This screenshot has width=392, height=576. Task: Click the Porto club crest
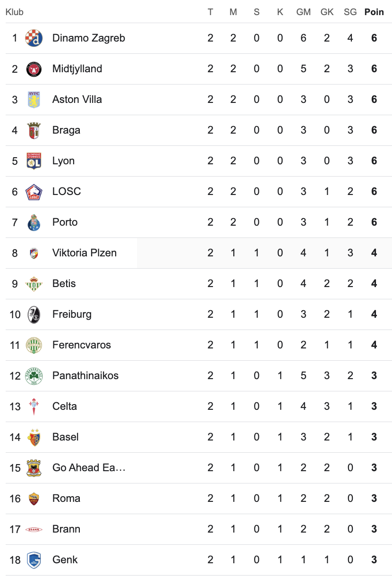pos(34,222)
